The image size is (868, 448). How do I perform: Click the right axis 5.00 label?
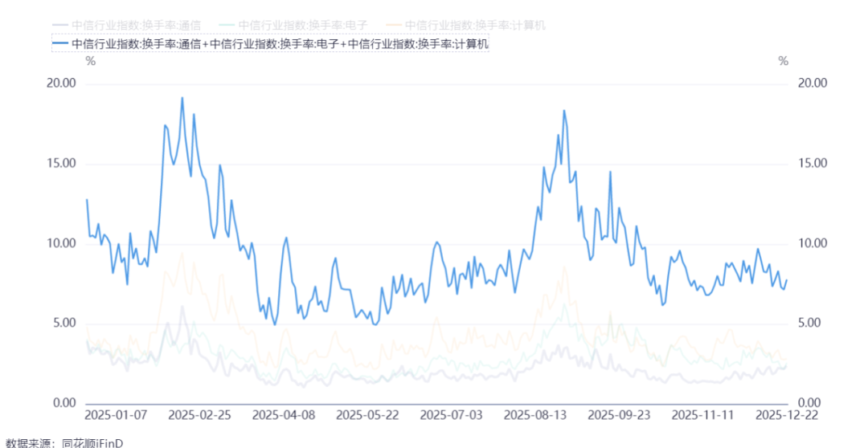coord(809,323)
